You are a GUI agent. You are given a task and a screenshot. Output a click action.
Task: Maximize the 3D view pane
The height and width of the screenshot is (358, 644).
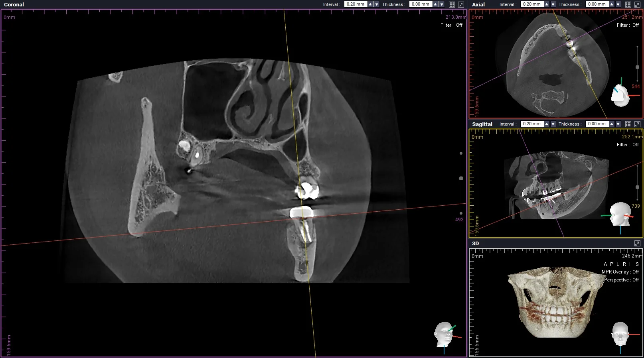click(637, 243)
